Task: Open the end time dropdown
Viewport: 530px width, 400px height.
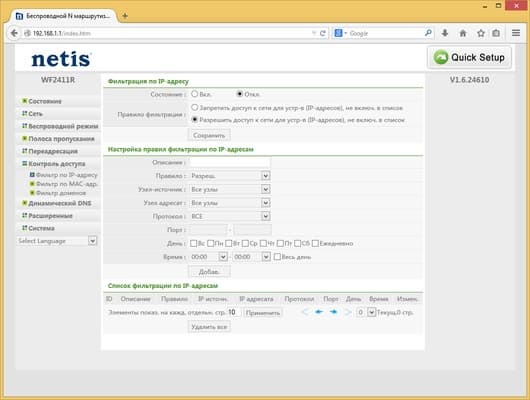Action: tap(252, 257)
